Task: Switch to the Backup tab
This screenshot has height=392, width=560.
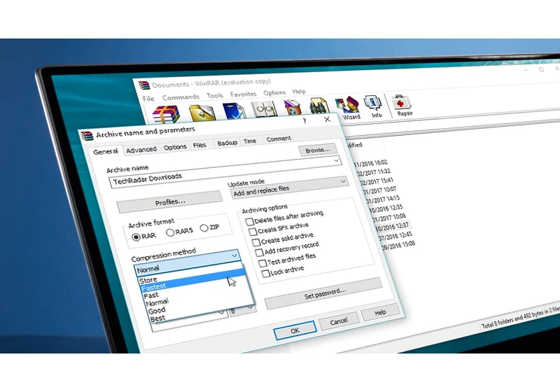Action: tap(227, 143)
